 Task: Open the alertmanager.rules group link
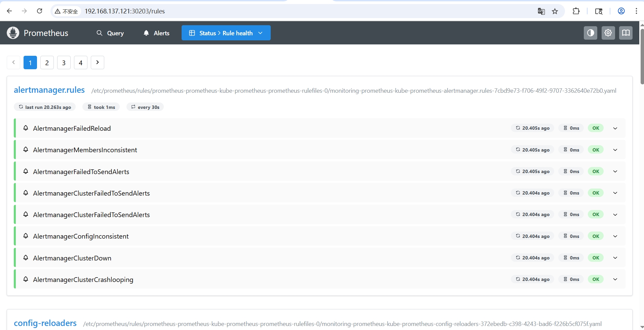click(x=49, y=90)
